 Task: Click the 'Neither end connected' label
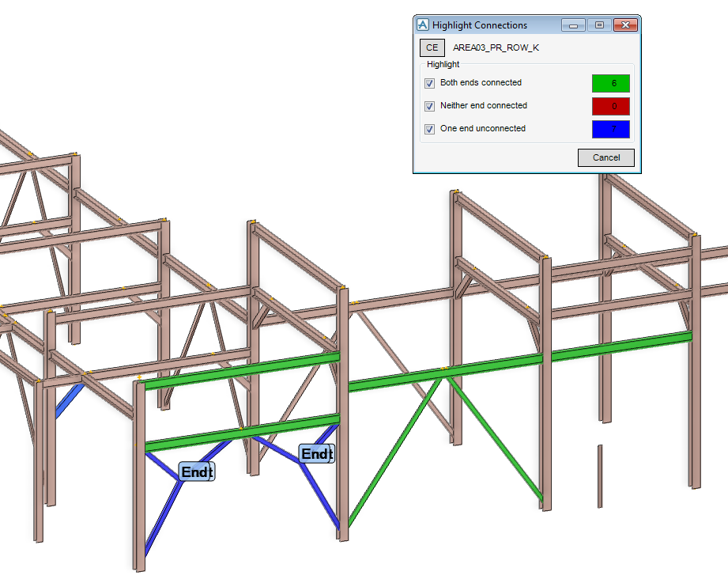(x=483, y=105)
